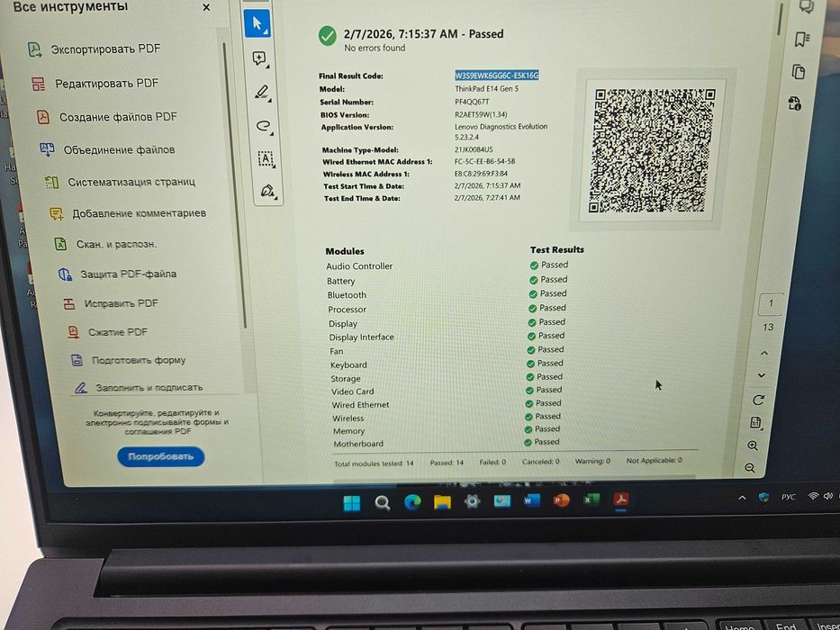Activate the arrow selection tool
Image resolution: width=840 pixels, height=630 pixels.
(257, 24)
